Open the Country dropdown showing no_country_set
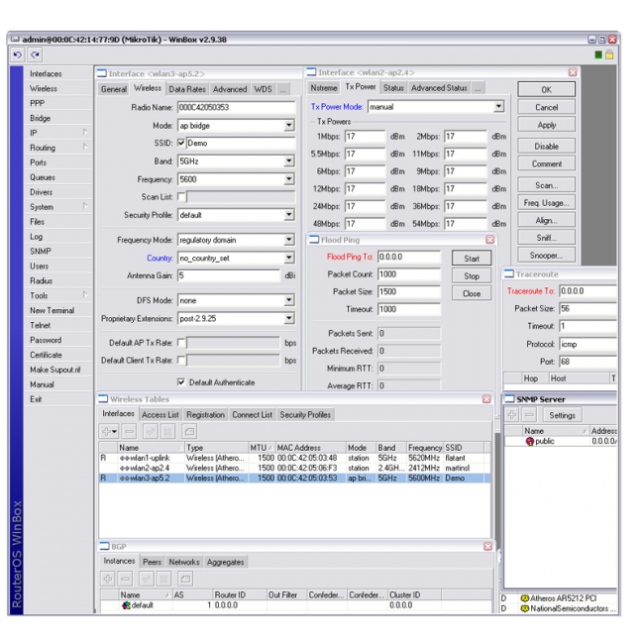The image size is (644, 644). (x=289, y=258)
